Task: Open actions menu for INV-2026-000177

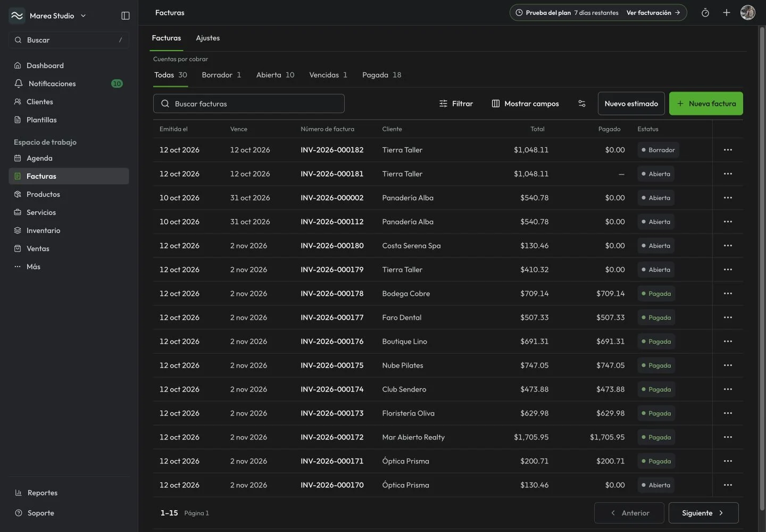Action: (x=728, y=318)
